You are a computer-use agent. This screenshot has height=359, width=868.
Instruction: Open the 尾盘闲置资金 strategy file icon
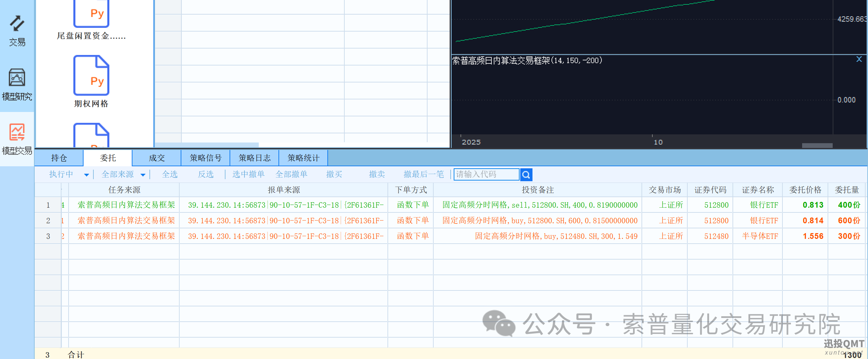pyautogui.click(x=91, y=14)
